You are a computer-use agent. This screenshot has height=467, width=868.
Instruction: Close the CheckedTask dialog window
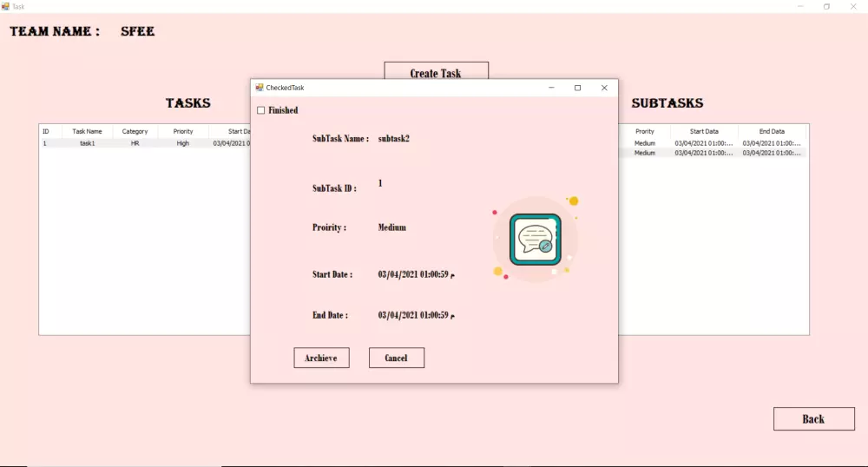click(604, 88)
